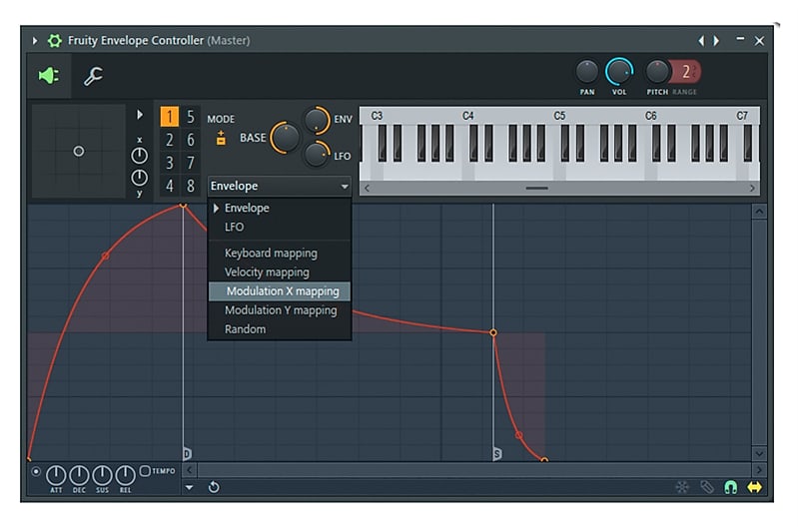Pick the Random option in list
Viewport: 798px width, 532px height.
click(x=245, y=329)
